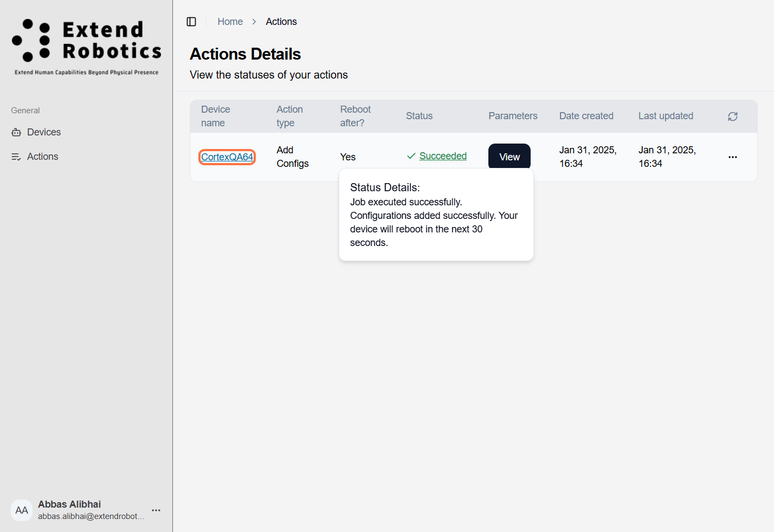774x532 pixels.
Task: Click the Action type column header
Action: [x=289, y=116]
